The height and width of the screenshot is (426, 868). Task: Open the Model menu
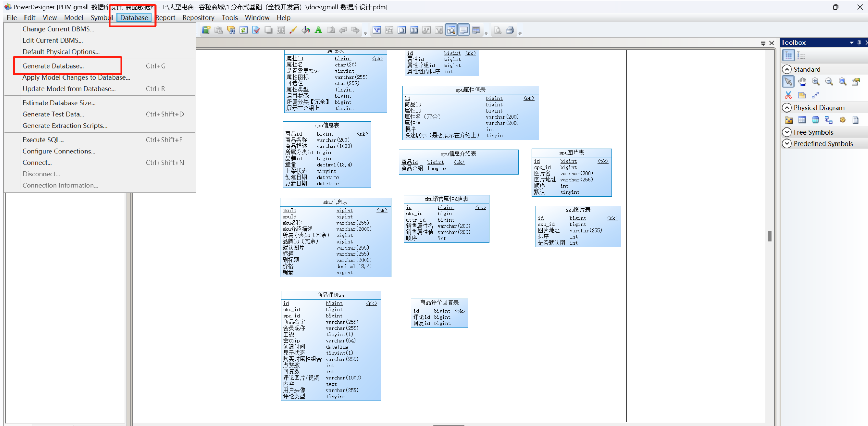[x=73, y=17]
